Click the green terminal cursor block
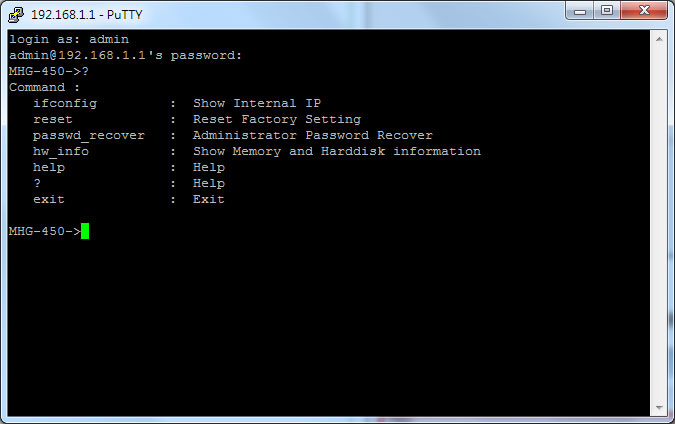675x424 pixels. click(85, 231)
